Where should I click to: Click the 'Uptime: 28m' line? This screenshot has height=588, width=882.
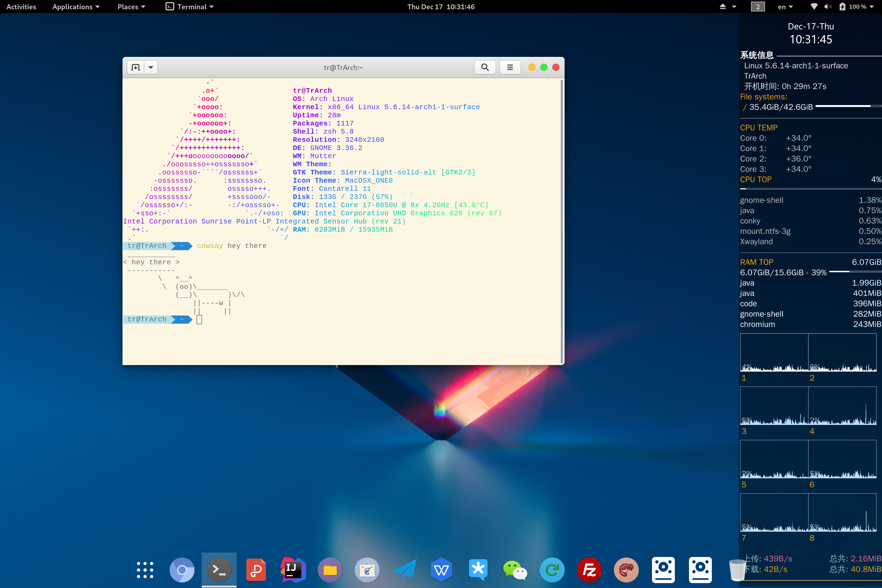(317, 115)
